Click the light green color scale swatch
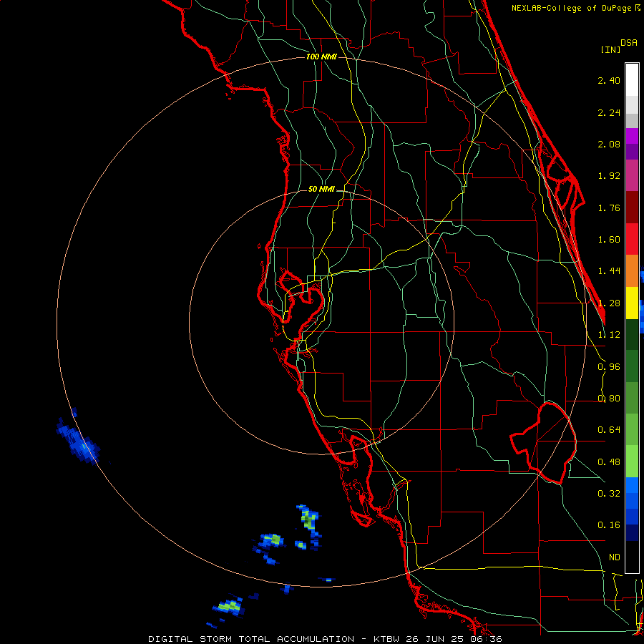644x644 pixels. 632,462
